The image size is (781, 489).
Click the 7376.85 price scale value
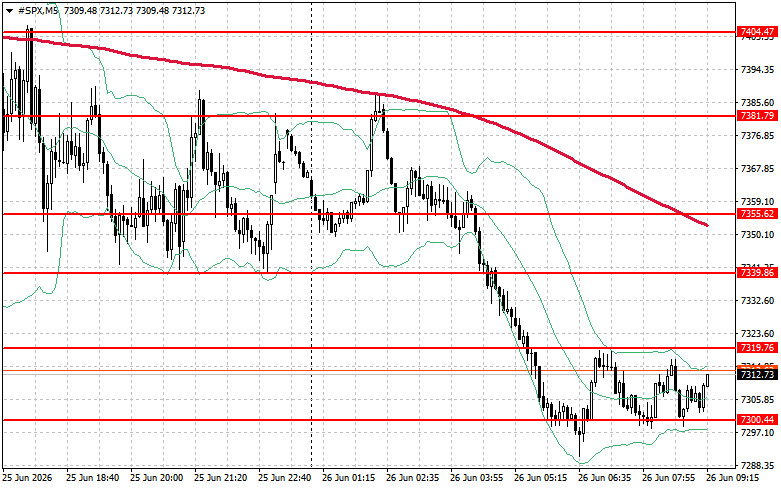click(x=757, y=135)
